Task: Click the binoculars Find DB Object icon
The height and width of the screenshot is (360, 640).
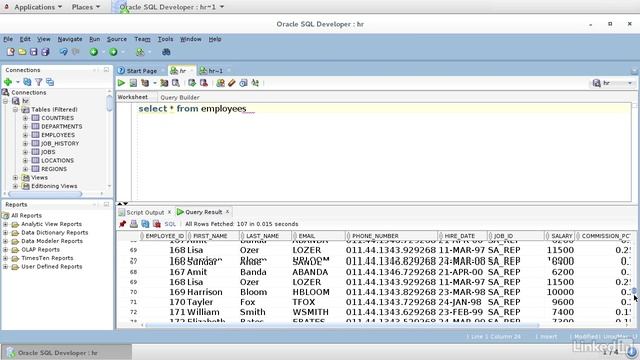Action: pos(166,52)
